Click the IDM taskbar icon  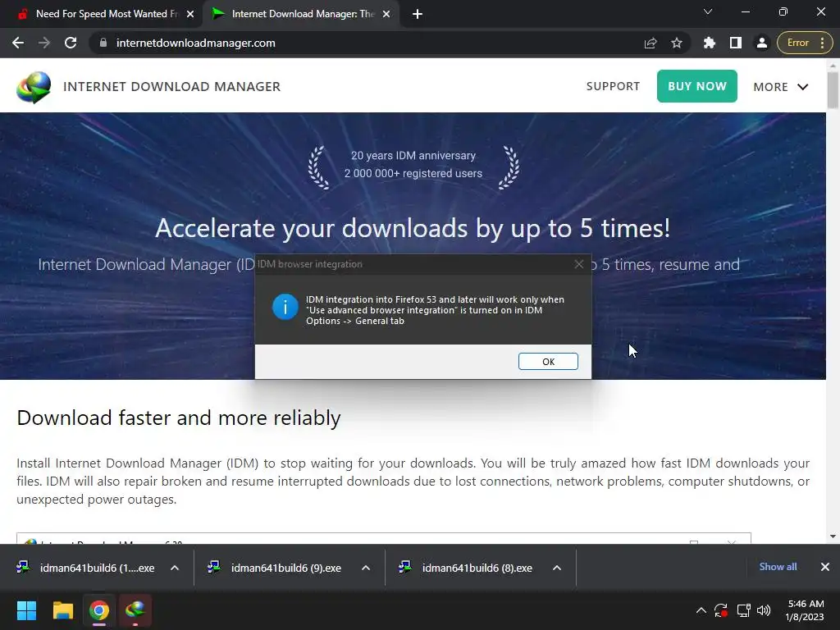pyautogui.click(x=135, y=610)
